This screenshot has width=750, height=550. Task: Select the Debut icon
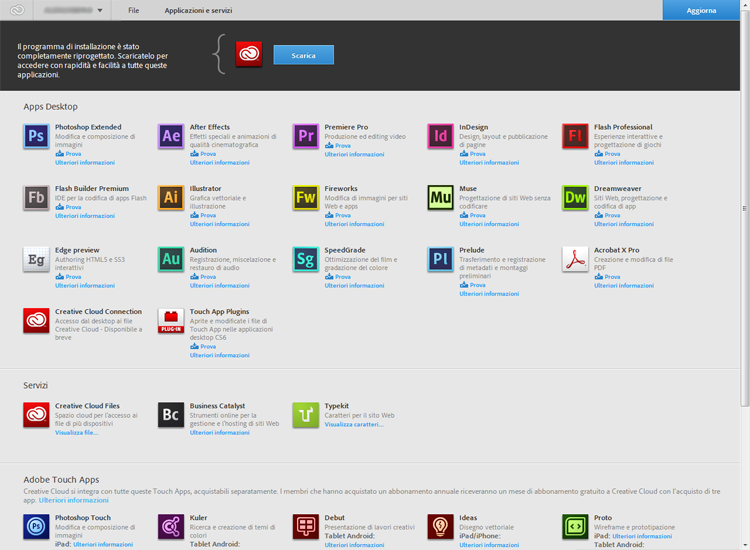click(306, 527)
